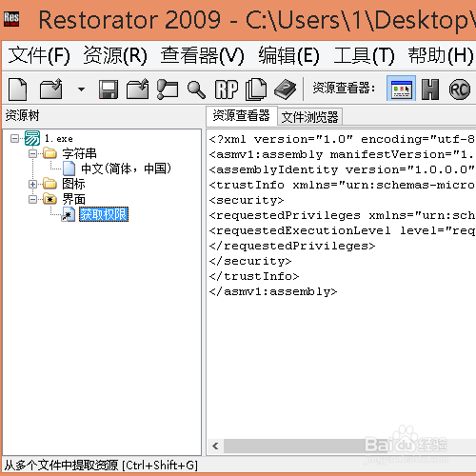Image resolution: width=476 pixels, height=476 pixels.
Task: Click the Restorator app icon in title bar
Action: (x=11, y=19)
